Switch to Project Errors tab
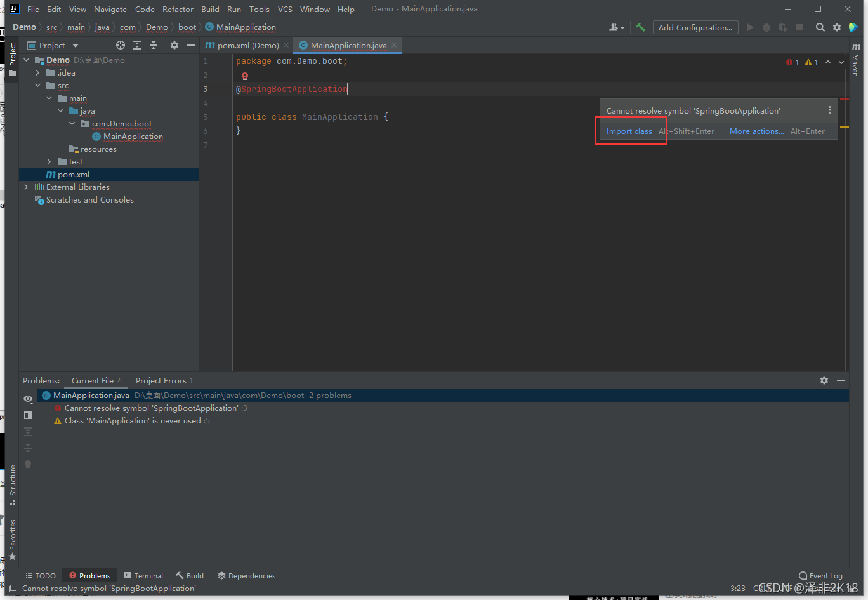 click(164, 381)
